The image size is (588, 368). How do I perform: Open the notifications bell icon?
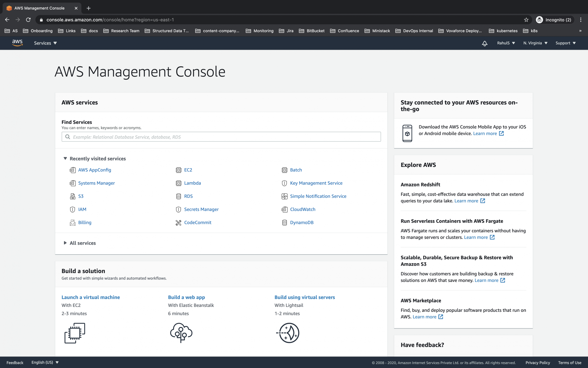click(484, 43)
